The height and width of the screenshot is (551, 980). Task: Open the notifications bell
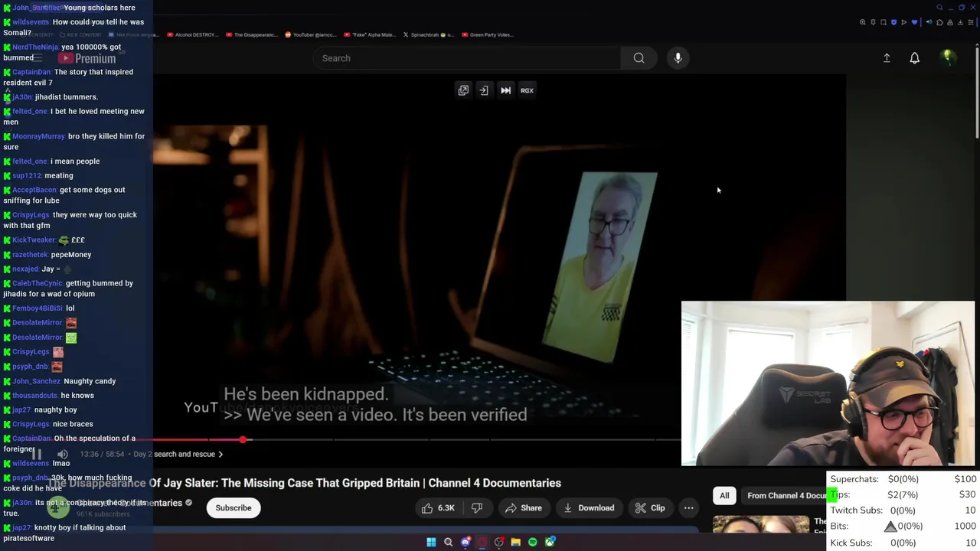[x=914, y=58]
